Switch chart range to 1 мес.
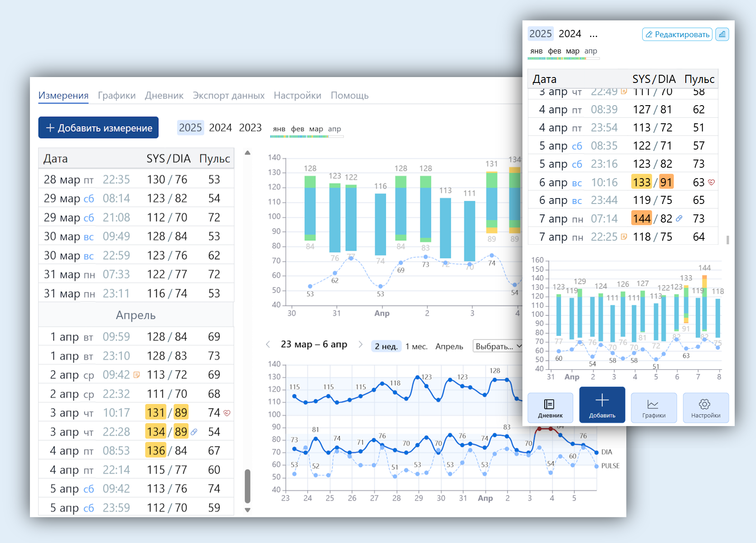Screen dimensions: 756x543 [416, 346]
